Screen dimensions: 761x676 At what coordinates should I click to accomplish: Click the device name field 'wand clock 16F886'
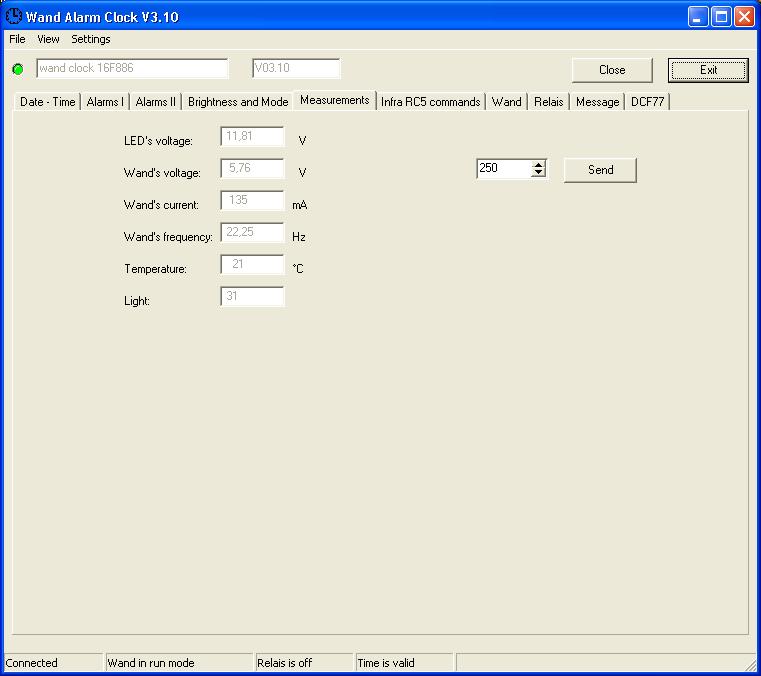pos(132,68)
